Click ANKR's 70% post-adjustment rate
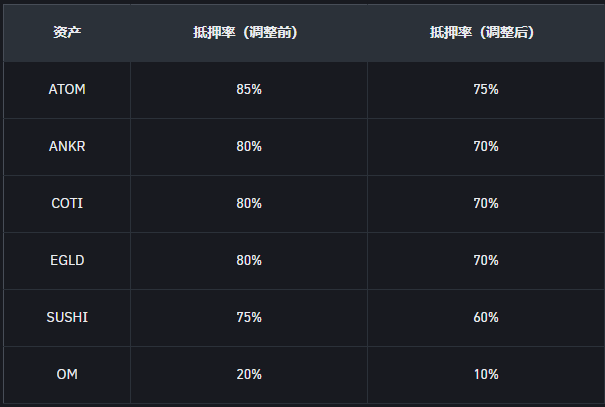The image size is (605, 407). pyautogui.click(x=486, y=146)
